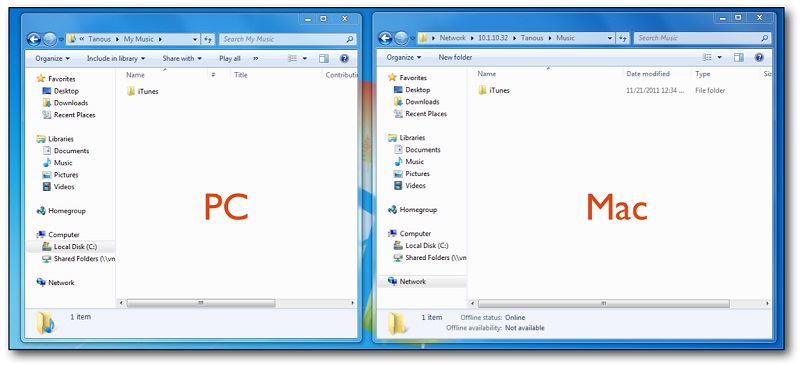Click My Music breadcrumb in PC window

138,39
